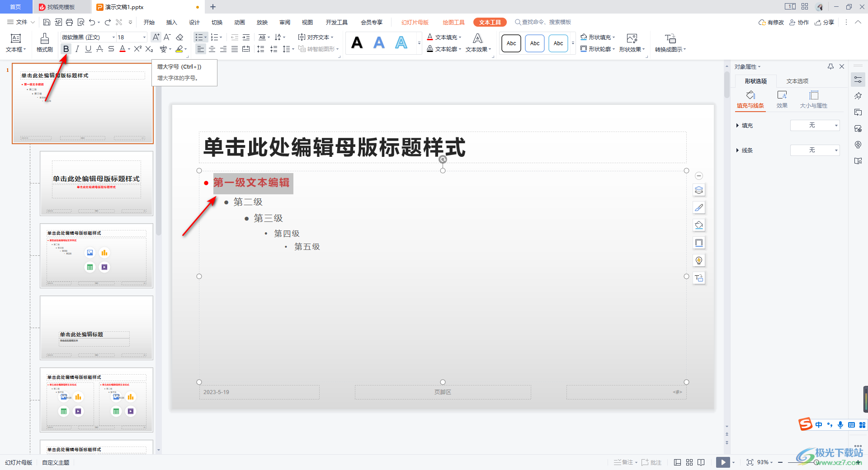The height and width of the screenshot is (470, 868).
Task: Click the light bulb floating icon
Action: (699, 260)
